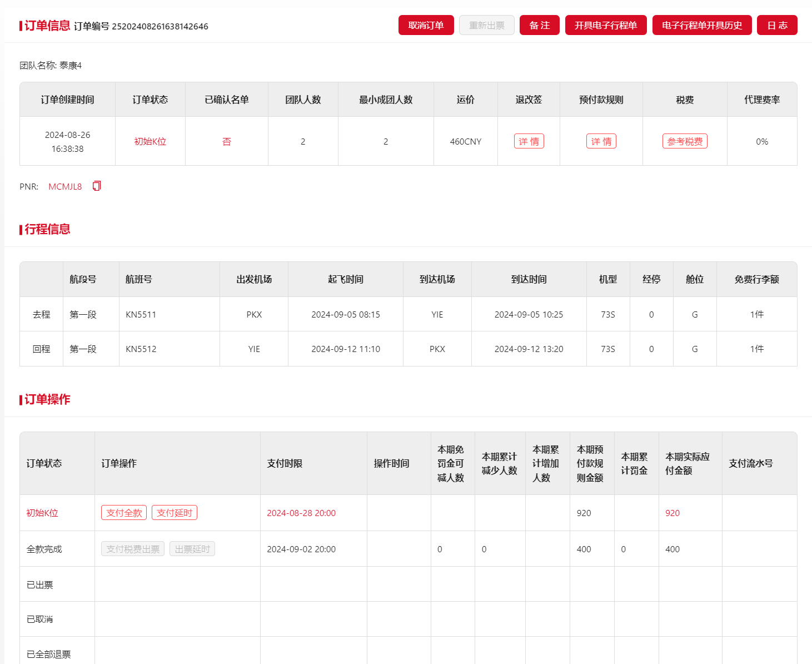Screen dimensions: 812x664
Task: Click the disabled 重新出票 button
Action: (486, 25)
